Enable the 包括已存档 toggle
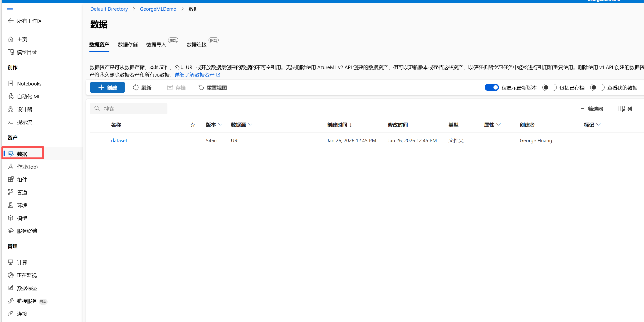 tap(549, 88)
